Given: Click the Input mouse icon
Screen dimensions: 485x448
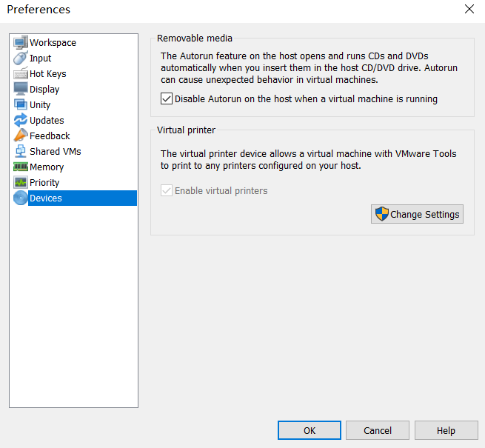Looking at the screenshot, I should click(21, 58).
